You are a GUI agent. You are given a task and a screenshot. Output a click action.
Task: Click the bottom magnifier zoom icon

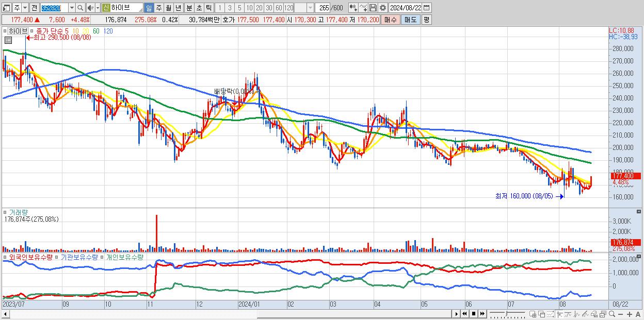point(611,314)
